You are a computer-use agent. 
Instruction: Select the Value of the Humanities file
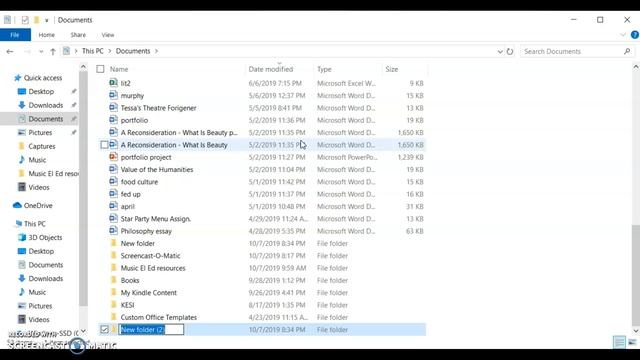click(157, 169)
